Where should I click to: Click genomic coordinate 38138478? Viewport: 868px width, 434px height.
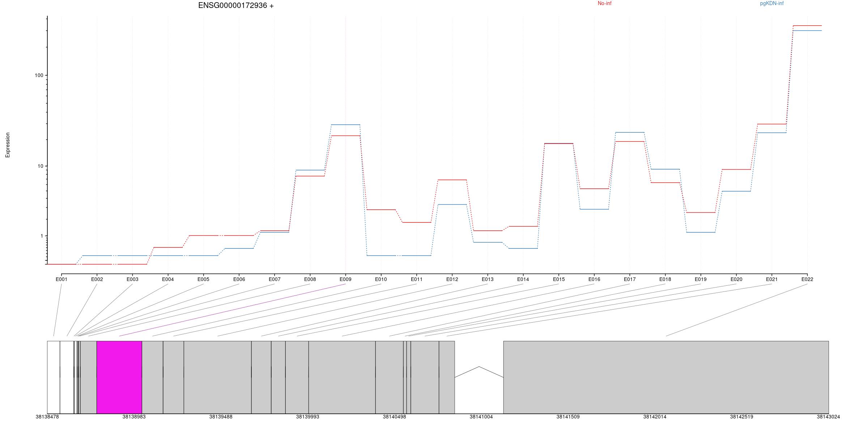click(47, 417)
